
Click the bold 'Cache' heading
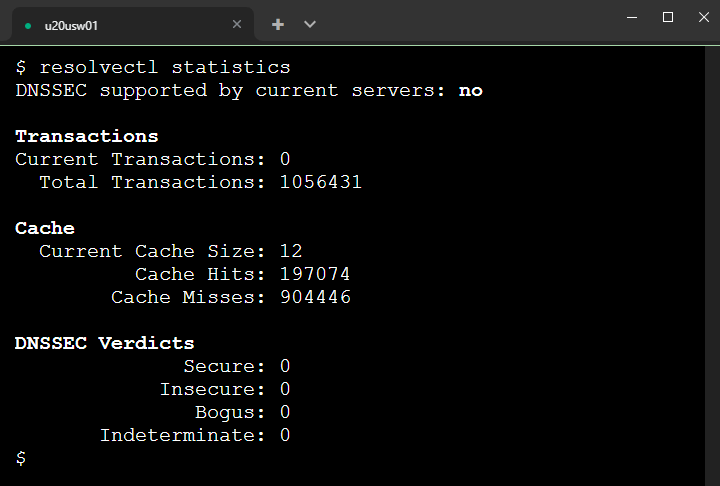click(45, 228)
